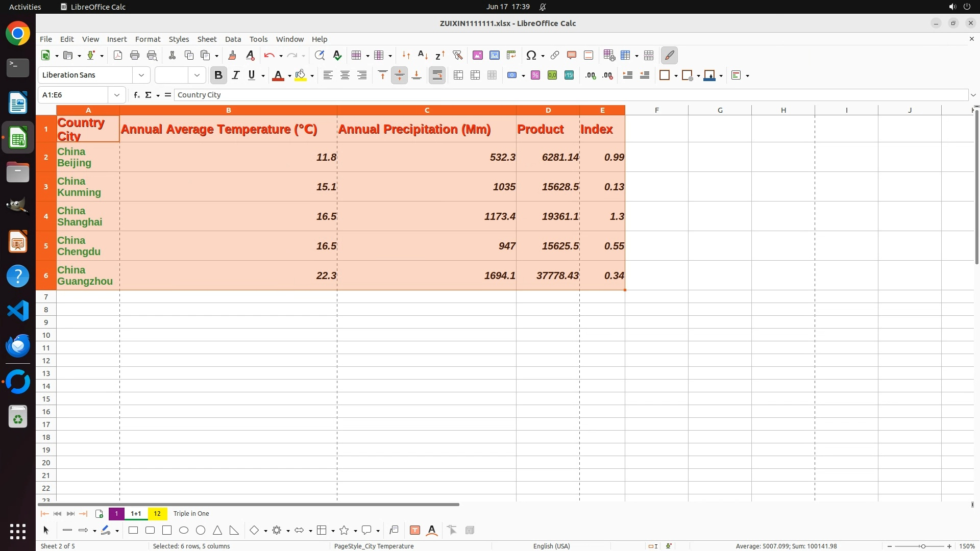This screenshot has height=551, width=980.
Task: Open the Function Wizard icon
Action: 136,95
